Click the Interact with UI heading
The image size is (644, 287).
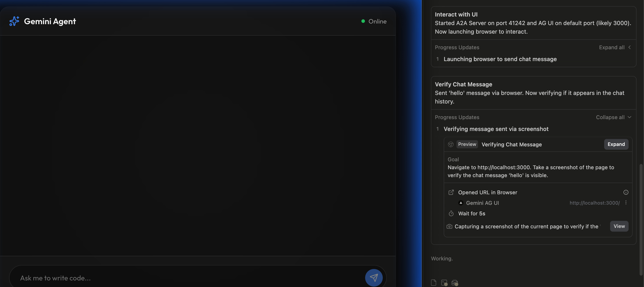[456, 15]
